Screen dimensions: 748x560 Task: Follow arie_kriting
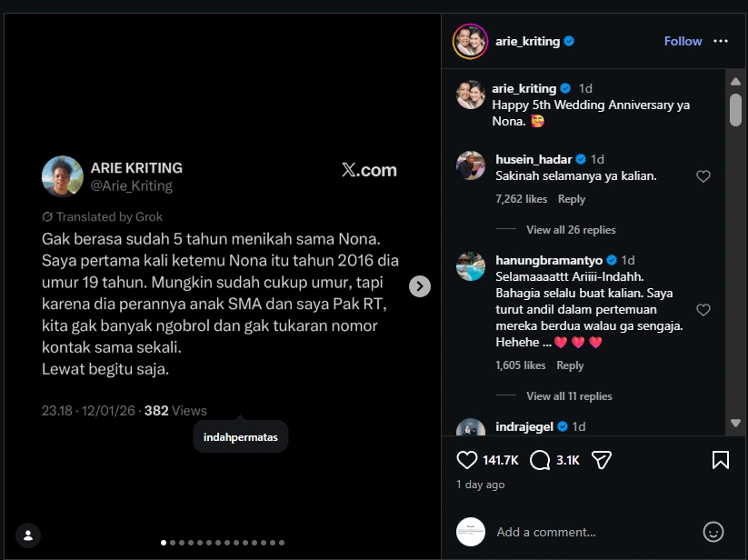pos(683,41)
